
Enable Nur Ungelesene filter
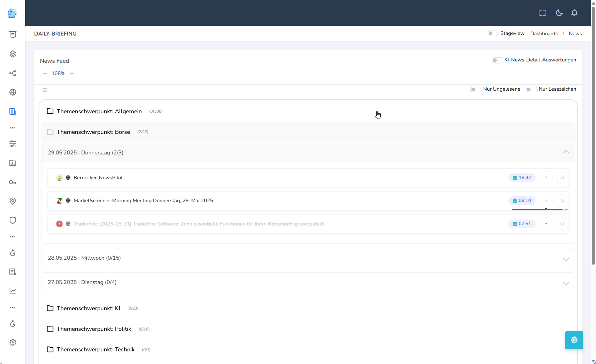point(476,89)
